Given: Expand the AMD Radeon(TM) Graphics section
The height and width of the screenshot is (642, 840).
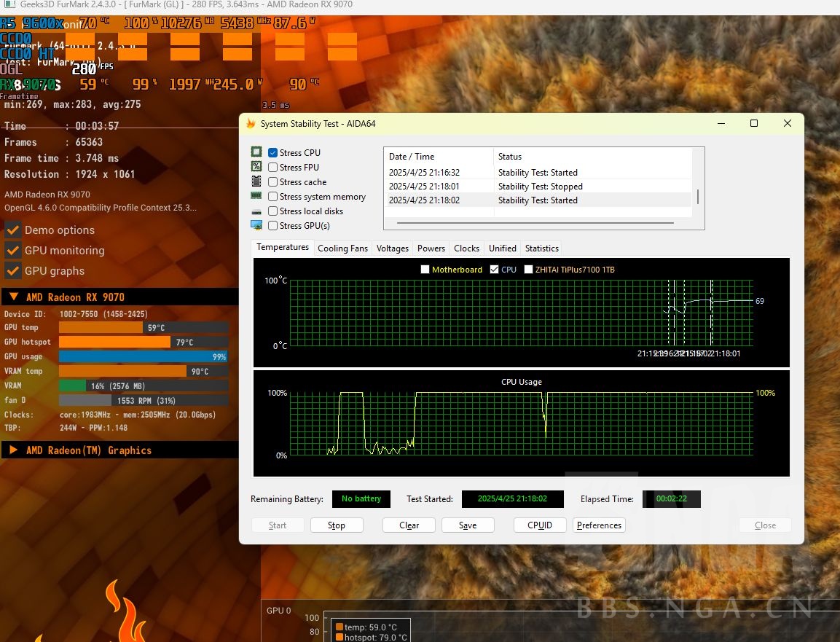Looking at the screenshot, I should [x=12, y=450].
